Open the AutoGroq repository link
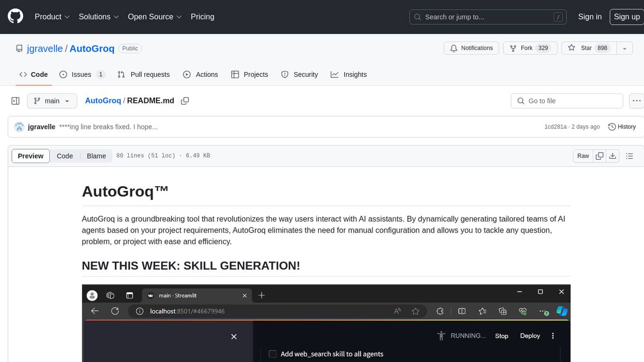 pyautogui.click(x=92, y=48)
